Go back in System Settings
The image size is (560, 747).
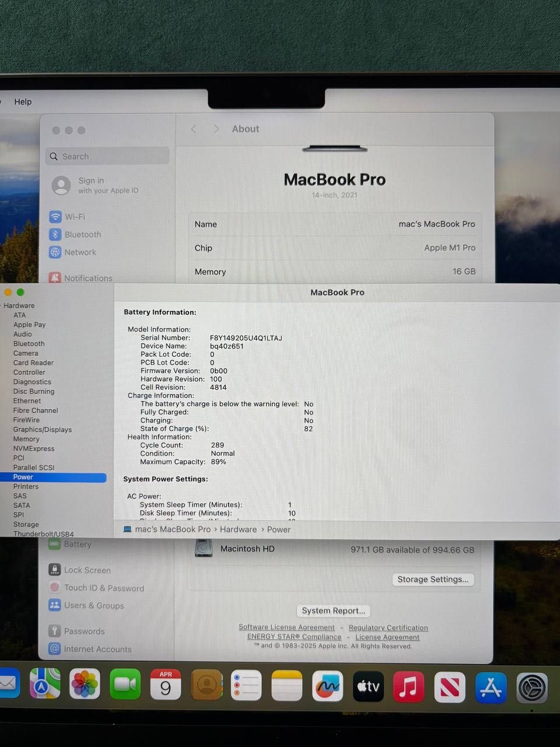[x=194, y=129]
